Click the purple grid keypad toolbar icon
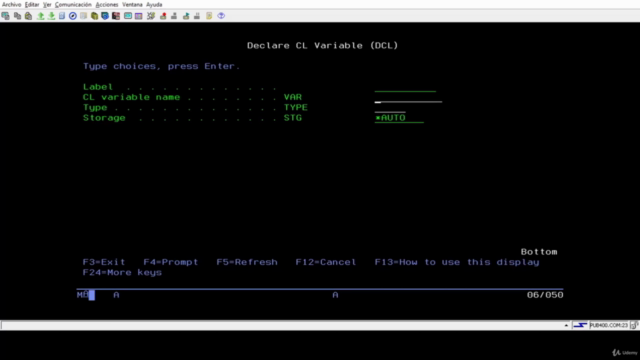 [139, 16]
